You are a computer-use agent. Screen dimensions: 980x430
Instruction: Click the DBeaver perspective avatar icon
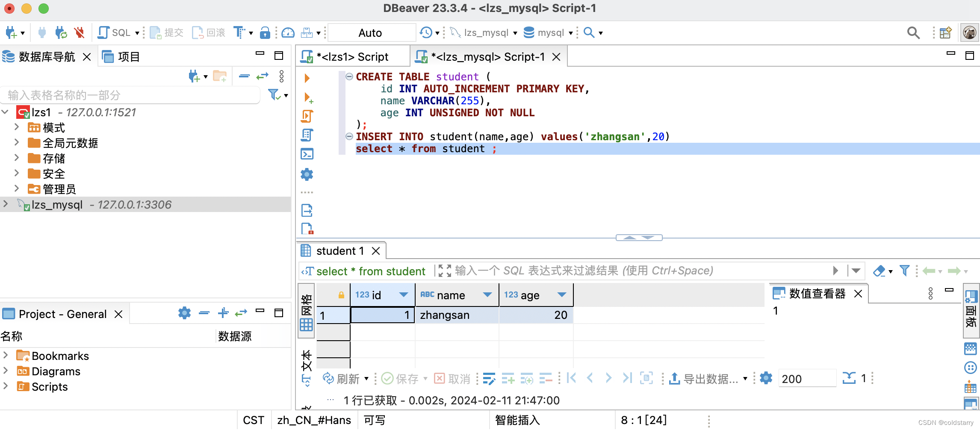point(969,32)
